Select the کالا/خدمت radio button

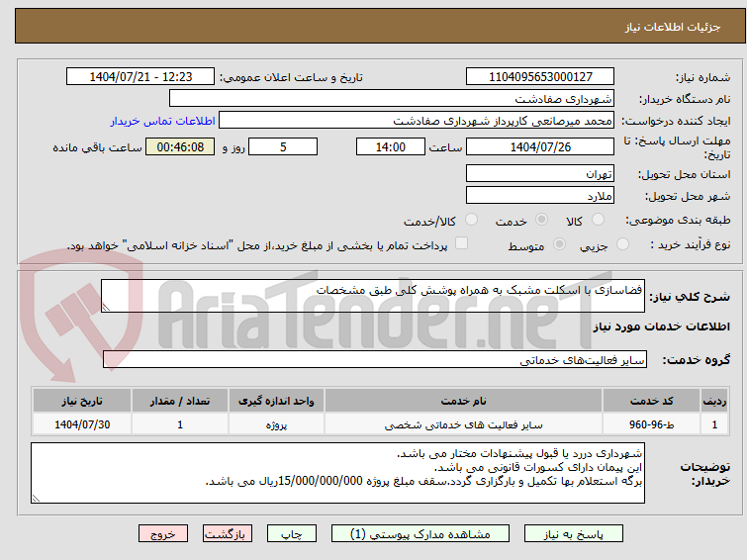[471, 220]
